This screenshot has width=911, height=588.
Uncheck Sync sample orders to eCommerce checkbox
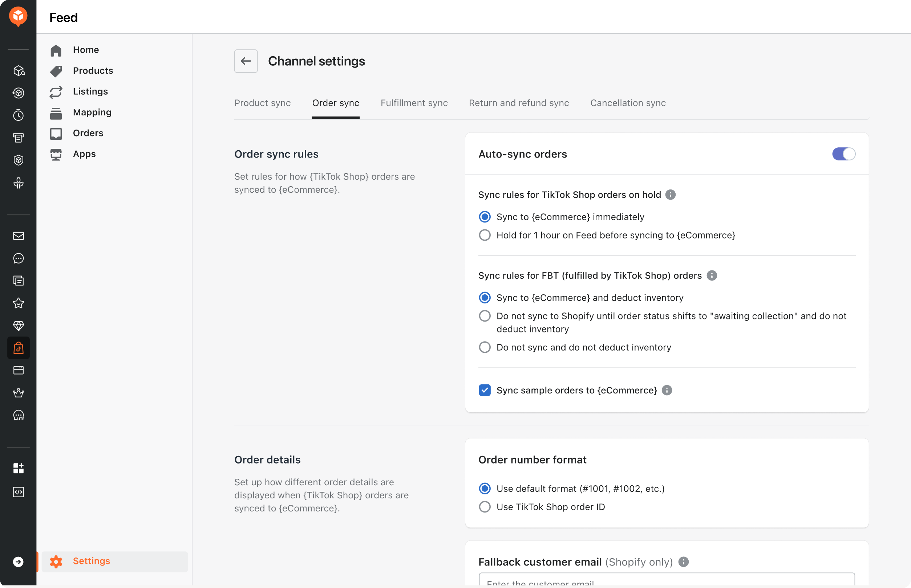tap(485, 390)
